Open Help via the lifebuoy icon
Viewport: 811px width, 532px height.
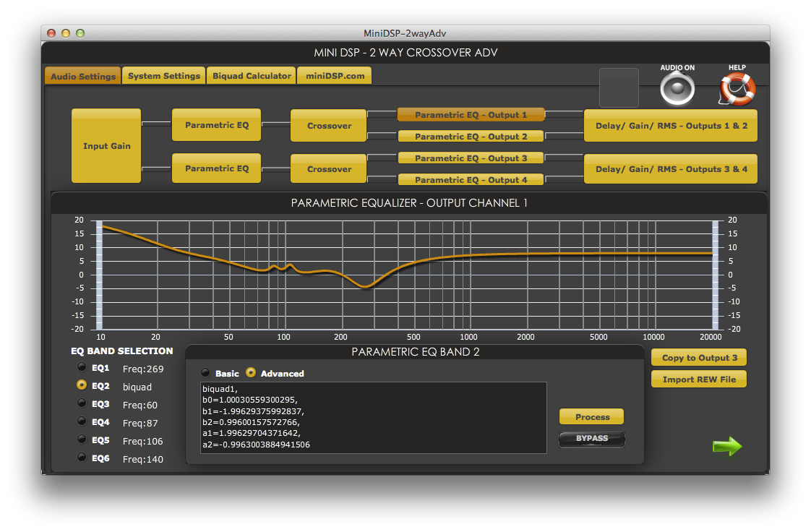point(737,88)
